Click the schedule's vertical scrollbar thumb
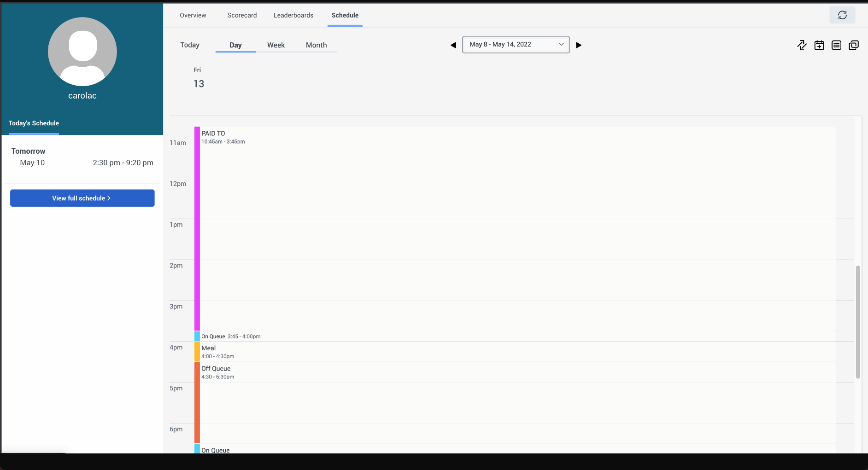 tap(858, 322)
